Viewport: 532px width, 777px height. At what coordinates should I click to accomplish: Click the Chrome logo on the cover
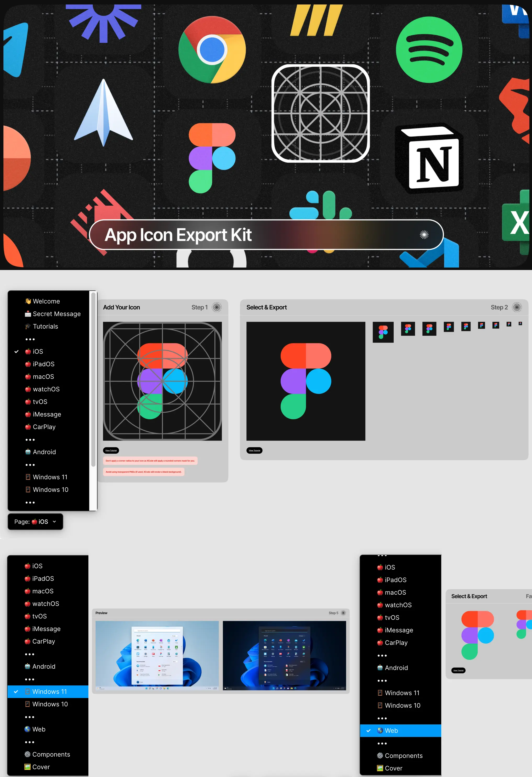tap(212, 50)
